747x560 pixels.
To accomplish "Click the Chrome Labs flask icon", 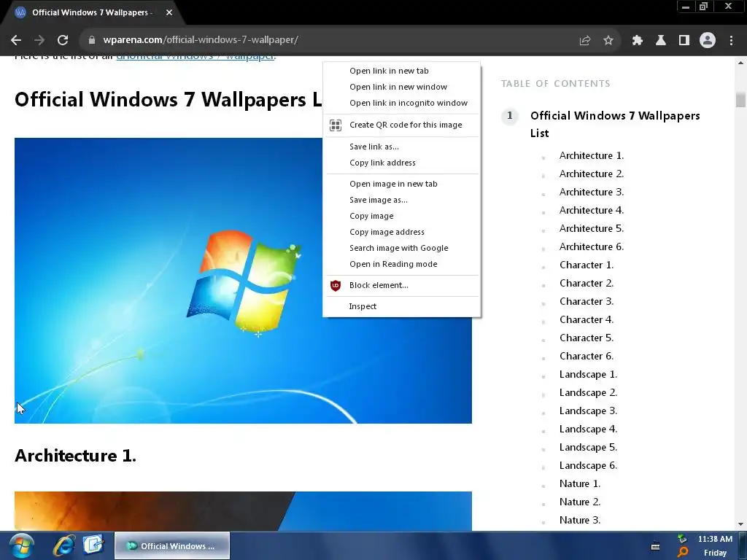I will coord(660,41).
